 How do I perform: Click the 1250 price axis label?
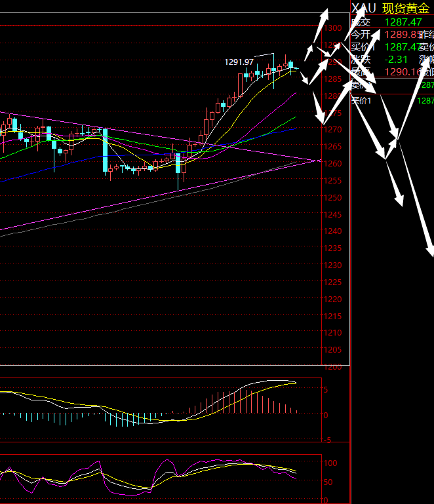[x=333, y=198]
